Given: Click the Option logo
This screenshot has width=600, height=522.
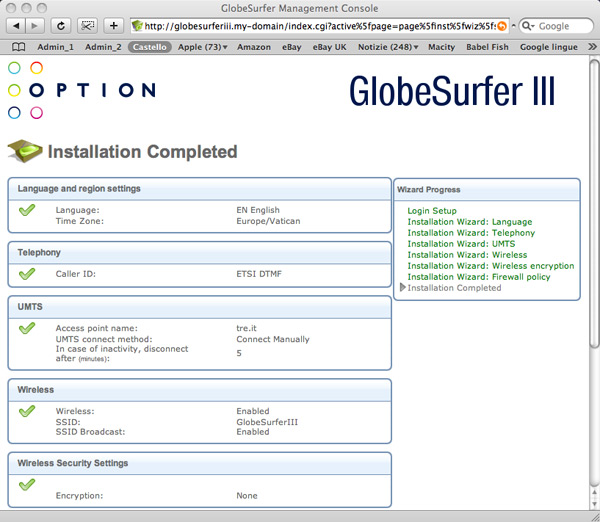Looking at the screenshot, I should click(x=82, y=90).
